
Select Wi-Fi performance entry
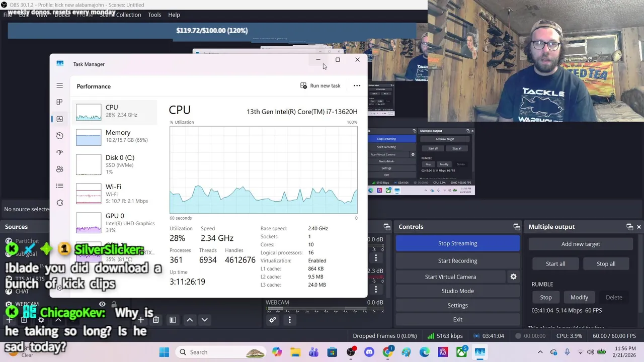coord(115,194)
